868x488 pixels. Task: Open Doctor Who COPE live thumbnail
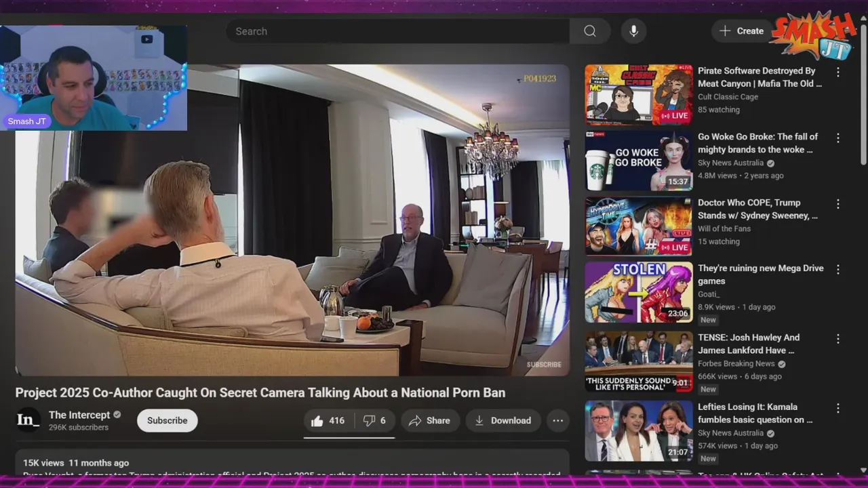coord(639,226)
